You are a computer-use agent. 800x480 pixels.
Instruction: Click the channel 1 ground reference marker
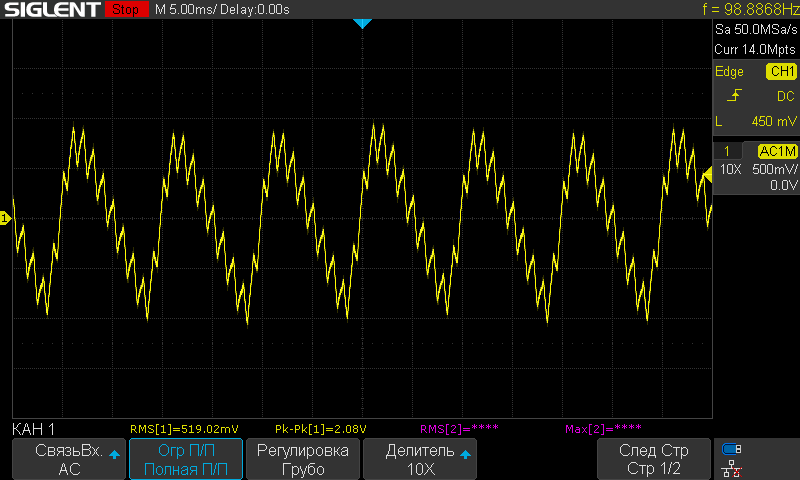point(5,218)
